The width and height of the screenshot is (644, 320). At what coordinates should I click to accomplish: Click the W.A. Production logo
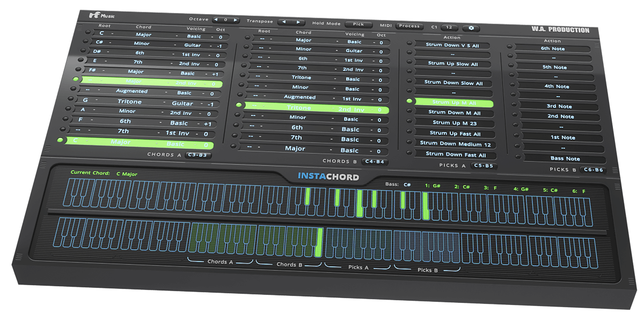[x=561, y=30]
